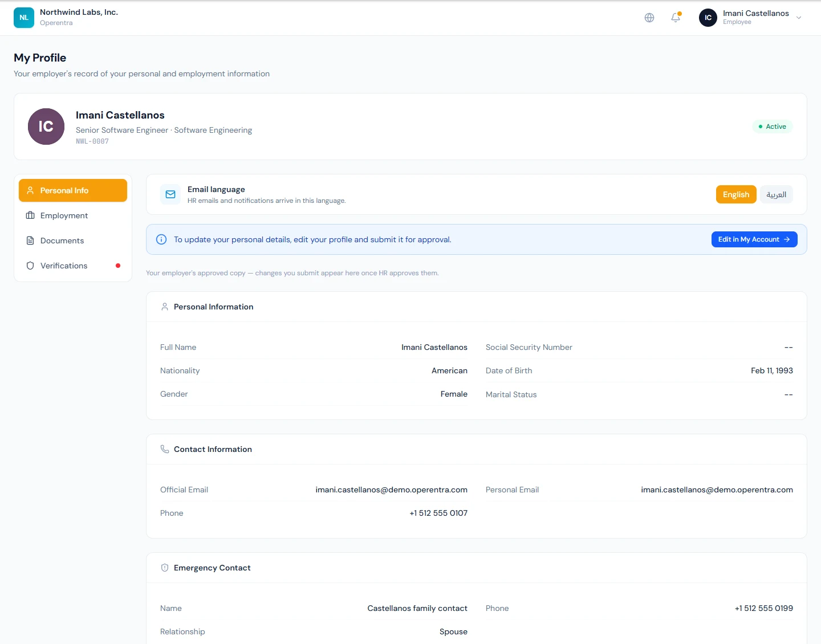Expand the user menu chevron
This screenshot has width=821, height=644.
(x=799, y=18)
